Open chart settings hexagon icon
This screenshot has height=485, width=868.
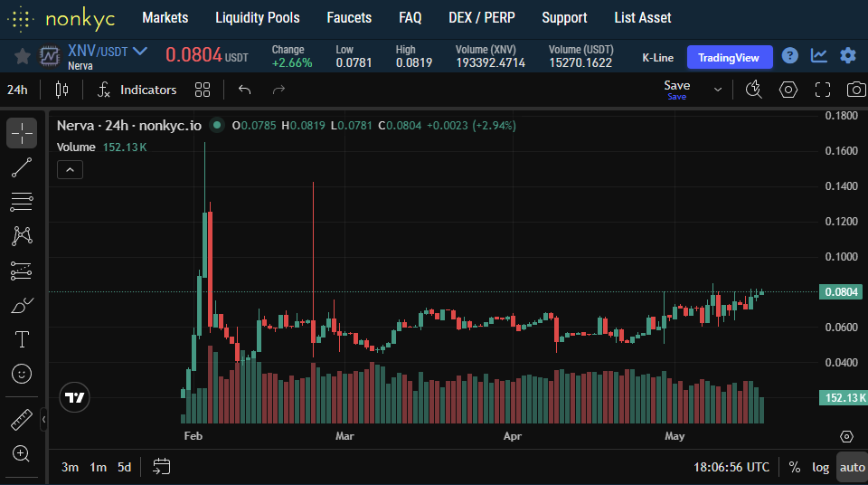pos(788,90)
